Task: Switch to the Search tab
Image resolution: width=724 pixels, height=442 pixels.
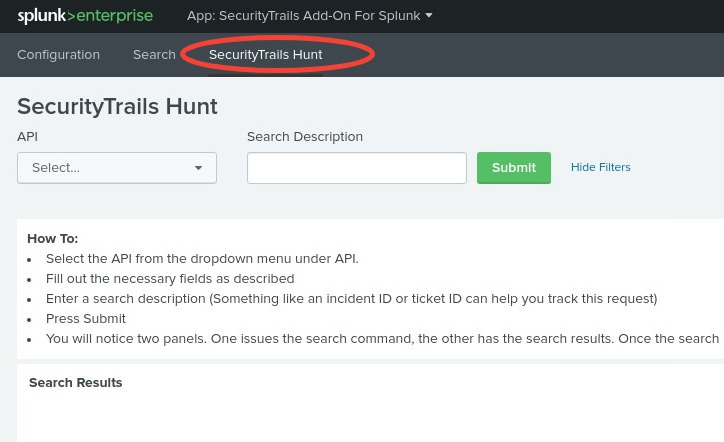Action: 154,54
